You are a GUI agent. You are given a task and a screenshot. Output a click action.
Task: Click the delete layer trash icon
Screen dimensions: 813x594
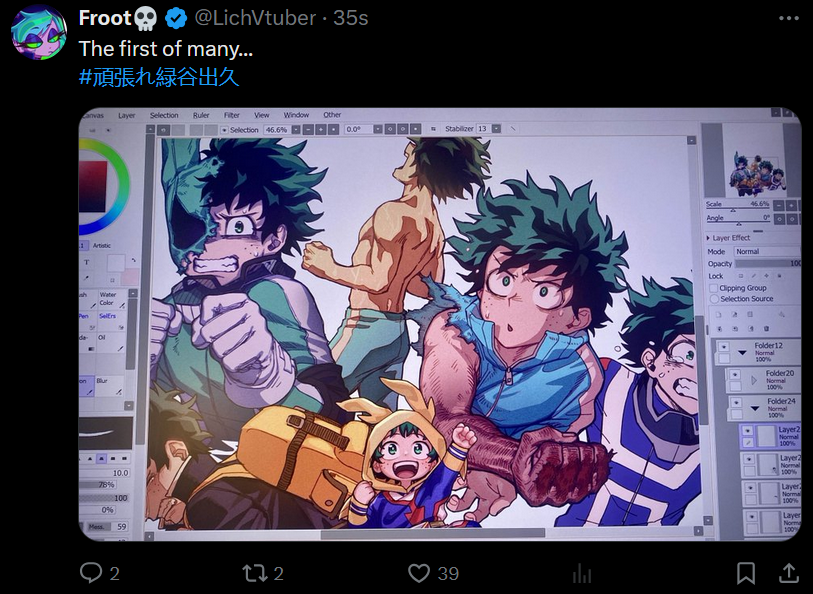click(766, 329)
